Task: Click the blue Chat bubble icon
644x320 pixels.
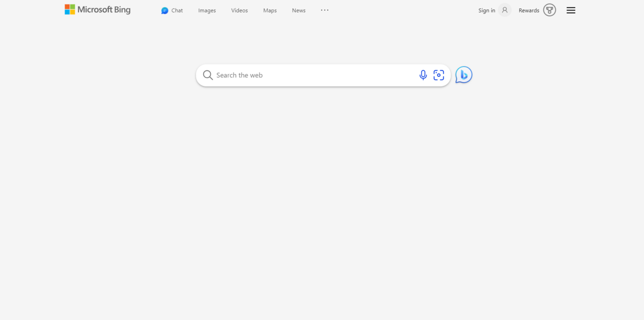Action: [165, 11]
